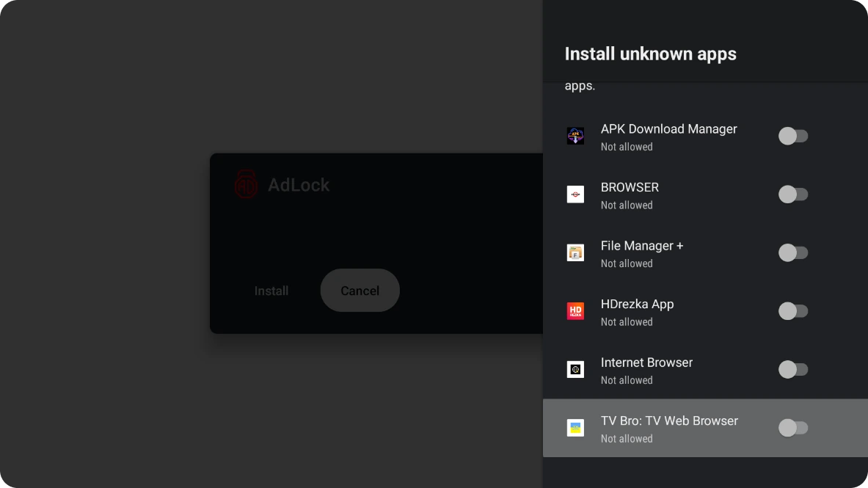Cancel the AdLock installation
Screen dimensions: 868x488
click(x=360, y=291)
